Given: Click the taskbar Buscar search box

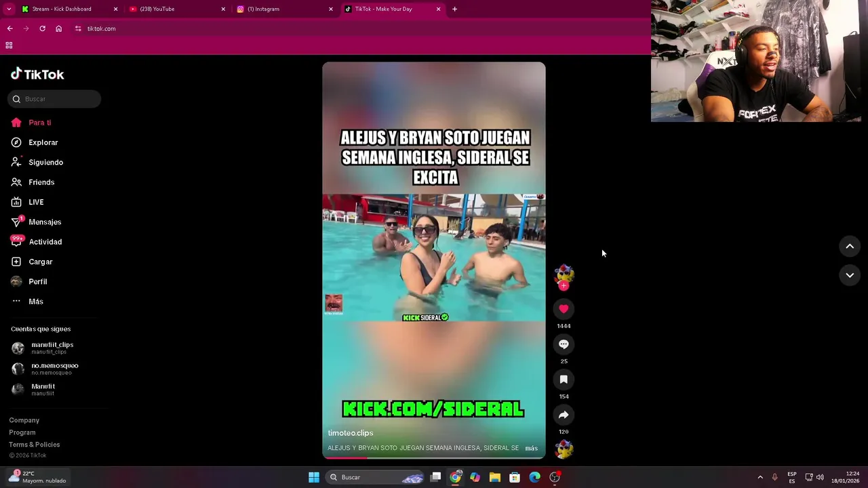Looking at the screenshot, I should [x=375, y=477].
